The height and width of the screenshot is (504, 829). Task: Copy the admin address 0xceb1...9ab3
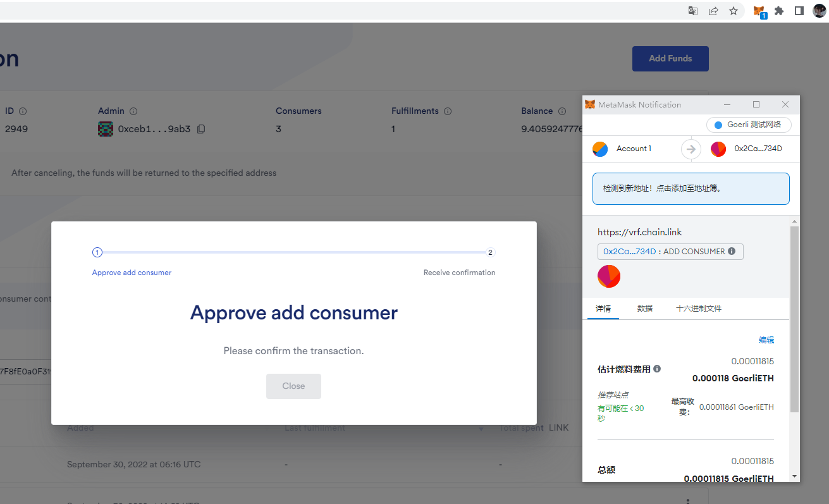pos(201,129)
